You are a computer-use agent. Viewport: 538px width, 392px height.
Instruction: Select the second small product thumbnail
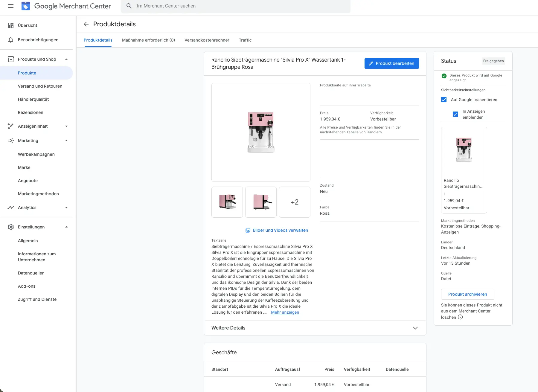tap(261, 202)
